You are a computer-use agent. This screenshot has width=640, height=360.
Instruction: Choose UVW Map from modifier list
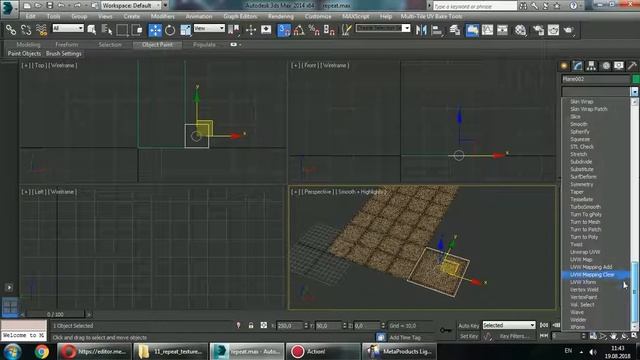click(x=581, y=260)
